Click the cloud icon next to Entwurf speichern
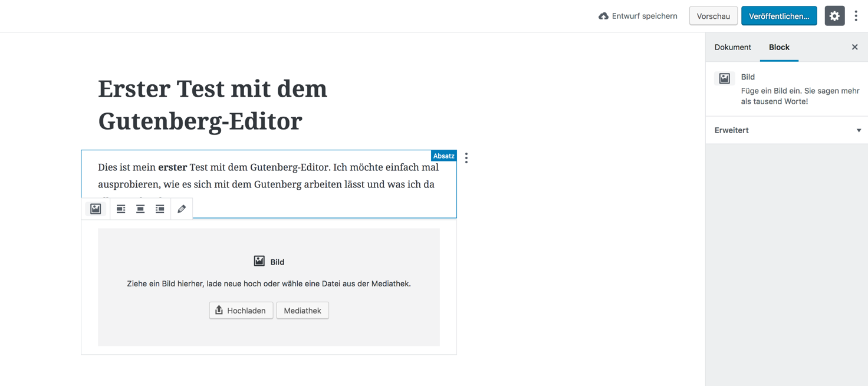 click(x=603, y=16)
